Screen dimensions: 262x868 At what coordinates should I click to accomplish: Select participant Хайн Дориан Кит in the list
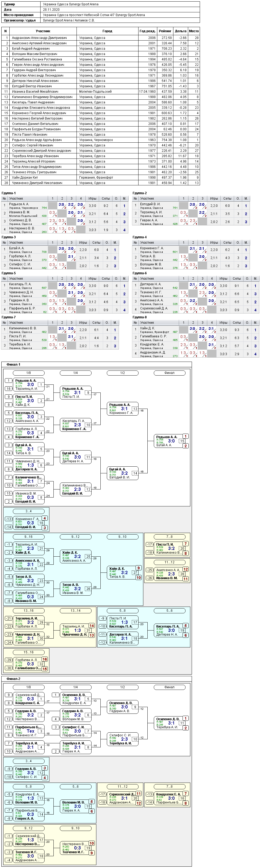coord(25,178)
